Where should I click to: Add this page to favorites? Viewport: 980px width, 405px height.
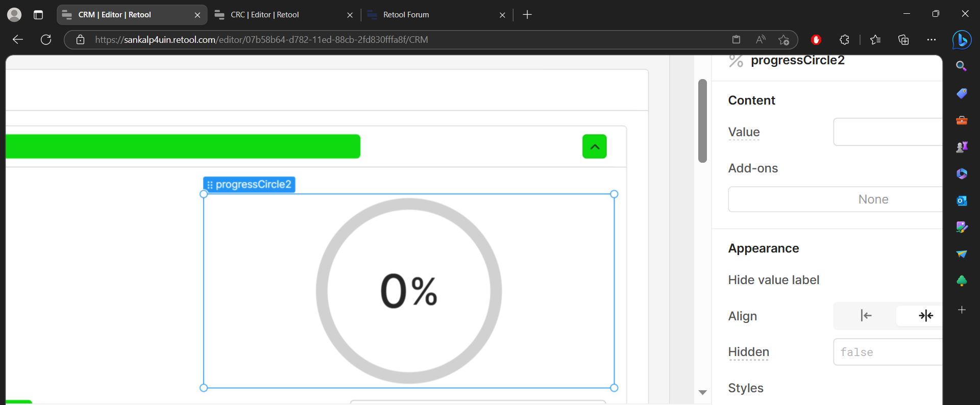click(784, 40)
